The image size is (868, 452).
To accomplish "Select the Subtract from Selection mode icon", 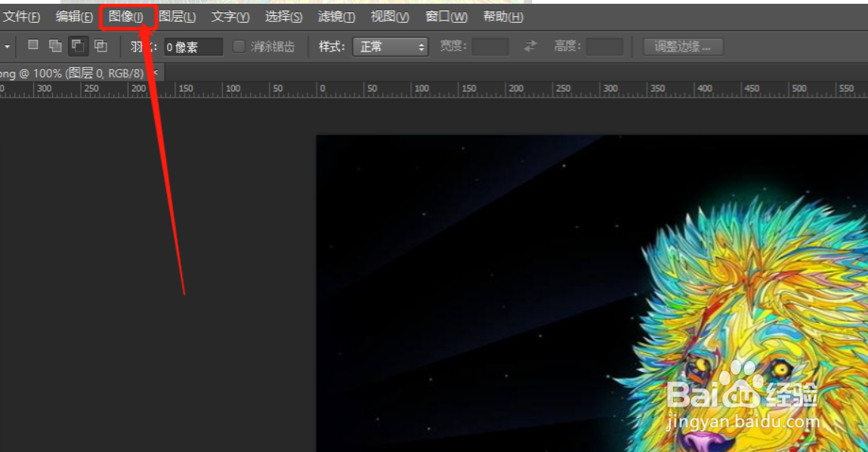I will pyautogui.click(x=78, y=46).
